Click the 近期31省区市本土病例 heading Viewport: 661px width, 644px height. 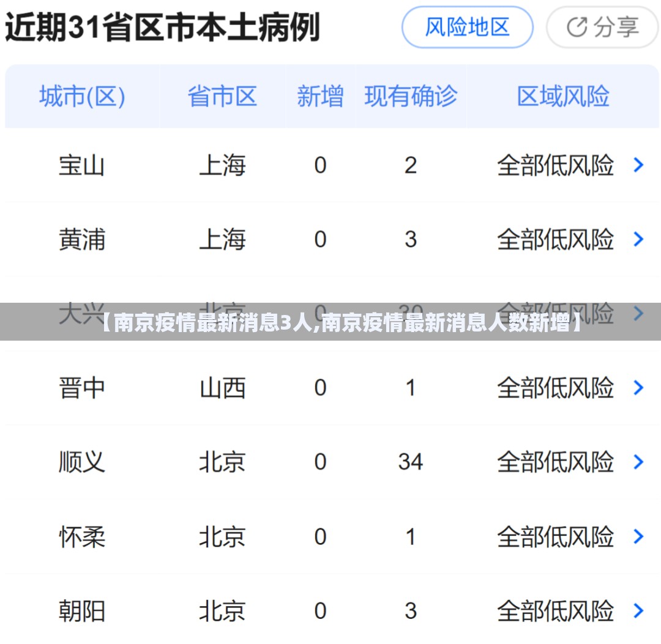(162, 28)
